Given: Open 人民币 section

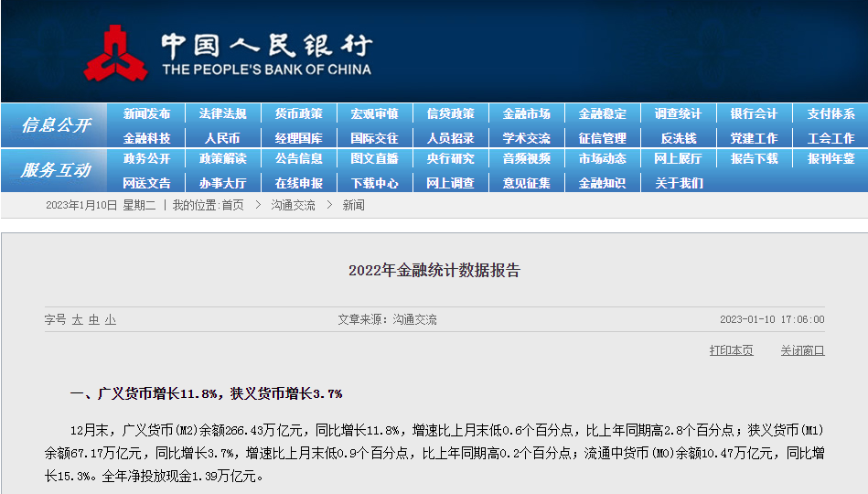Looking at the screenshot, I should tap(222, 138).
